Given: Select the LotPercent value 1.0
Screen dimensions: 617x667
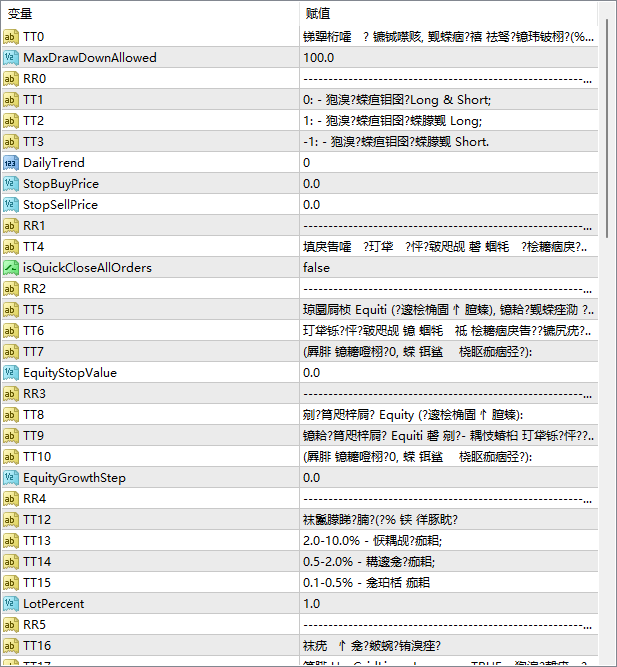Looking at the screenshot, I should point(311,604).
